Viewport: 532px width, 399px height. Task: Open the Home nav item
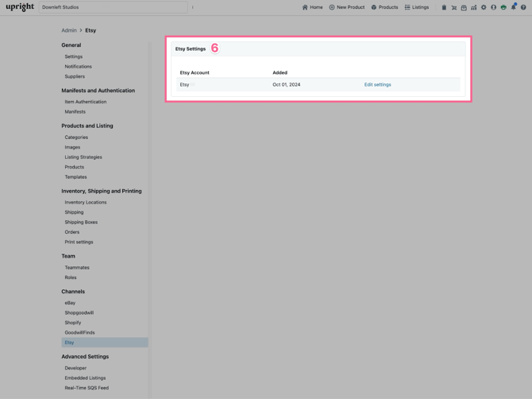click(x=313, y=7)
